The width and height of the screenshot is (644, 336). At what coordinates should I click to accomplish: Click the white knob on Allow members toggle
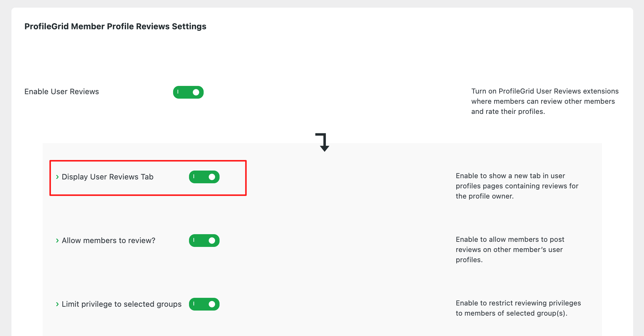click(212, 241)
